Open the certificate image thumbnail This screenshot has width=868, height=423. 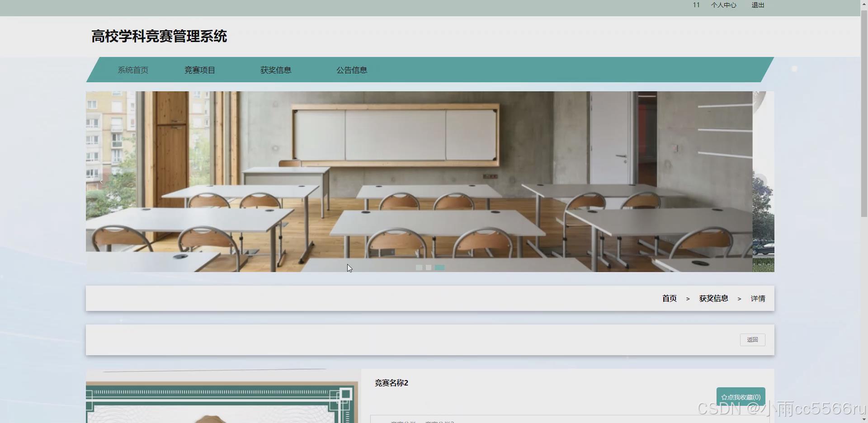(x=223, y=396)
